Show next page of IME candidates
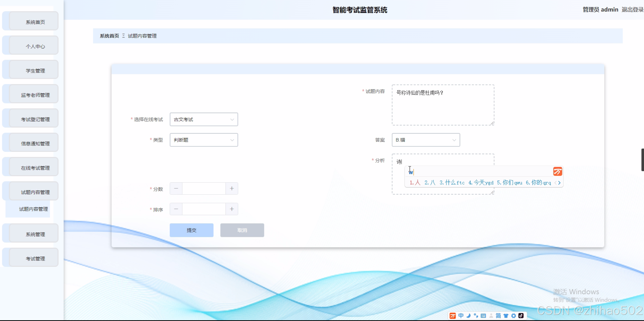The image size is (644, 321). tap(559, 183)
